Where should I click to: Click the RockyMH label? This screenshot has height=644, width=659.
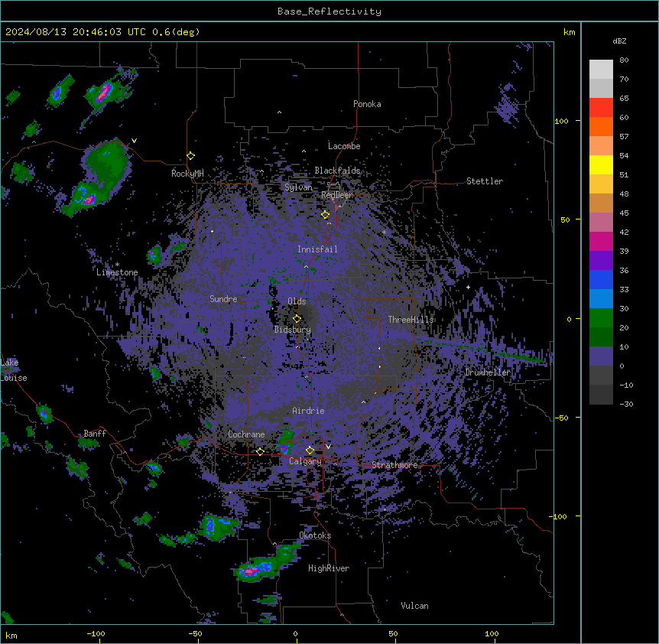coord(187,174)
